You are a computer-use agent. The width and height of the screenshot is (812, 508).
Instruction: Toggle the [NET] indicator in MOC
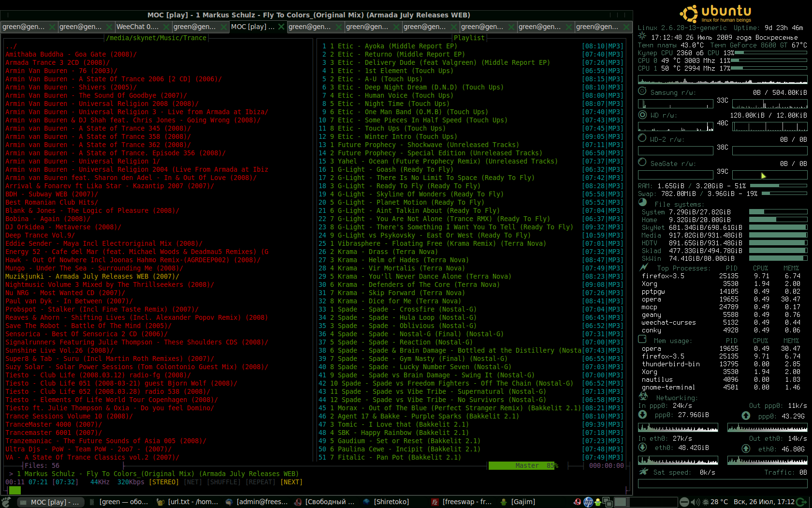click(x=192, y=482)
